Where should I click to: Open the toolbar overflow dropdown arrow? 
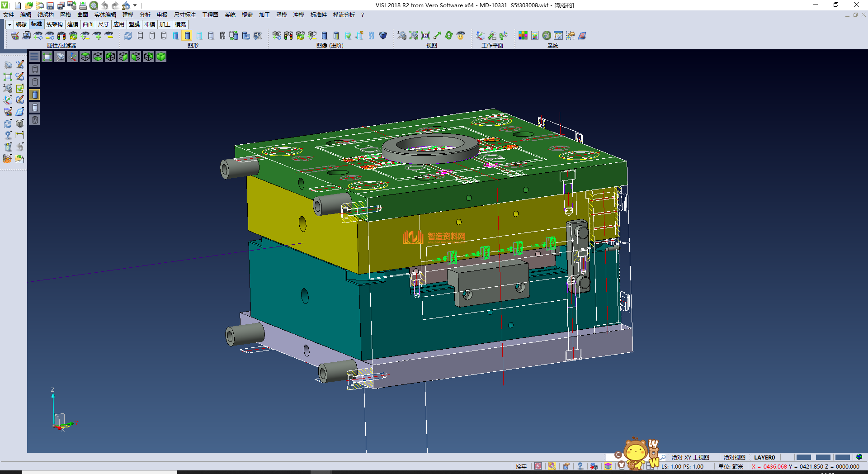click(134, 5)
